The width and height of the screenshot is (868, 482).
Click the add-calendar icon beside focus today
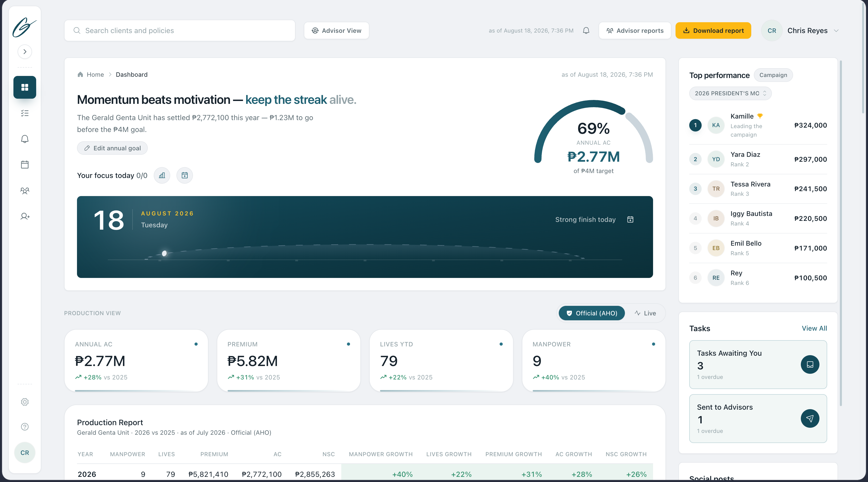185,175
